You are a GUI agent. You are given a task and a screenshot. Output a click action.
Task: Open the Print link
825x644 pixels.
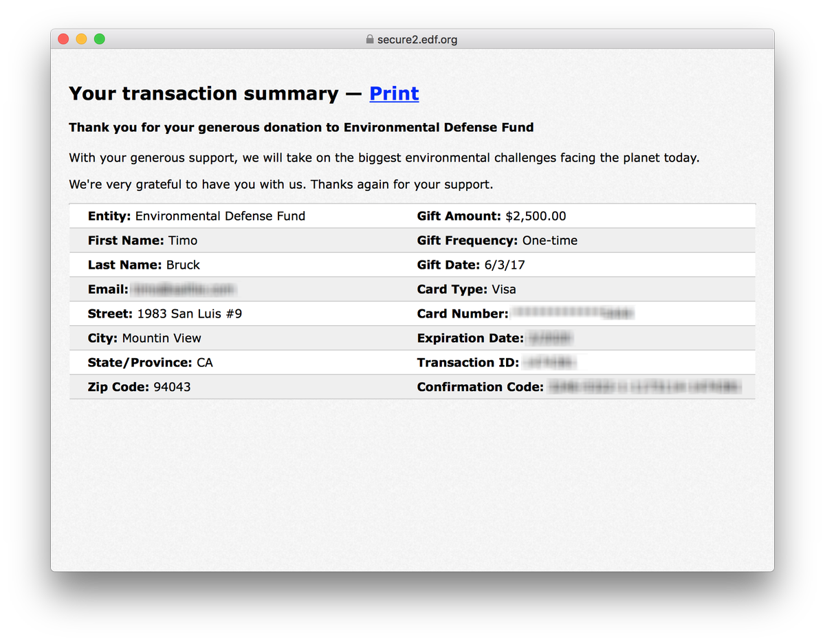[394, 93]
